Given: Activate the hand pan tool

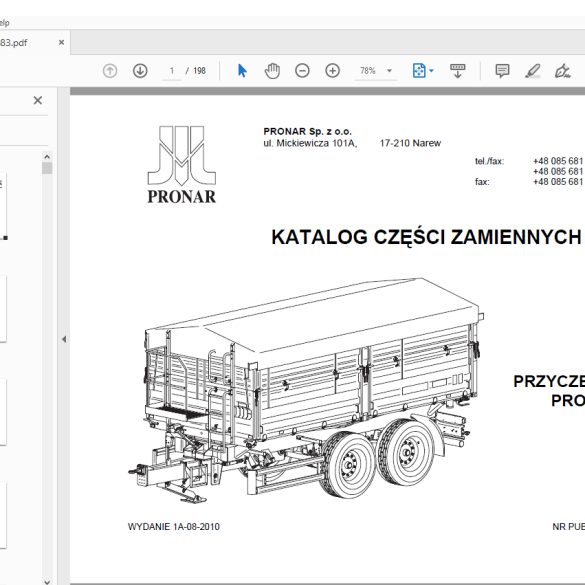Looking at the screenshot, I should click(272, 71).
